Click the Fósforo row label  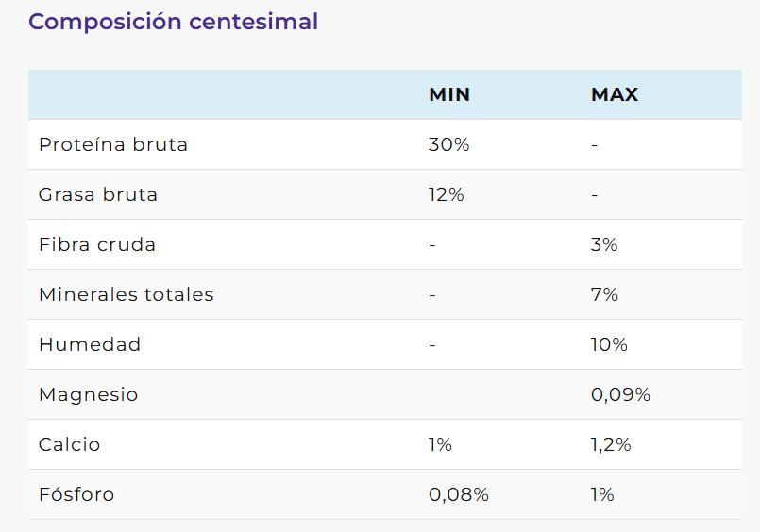pyautogui.click(x=76, y=494)
